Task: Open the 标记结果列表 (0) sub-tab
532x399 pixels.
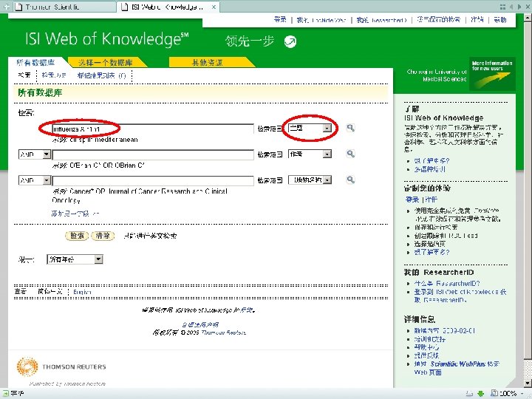Action: [101, 75]
